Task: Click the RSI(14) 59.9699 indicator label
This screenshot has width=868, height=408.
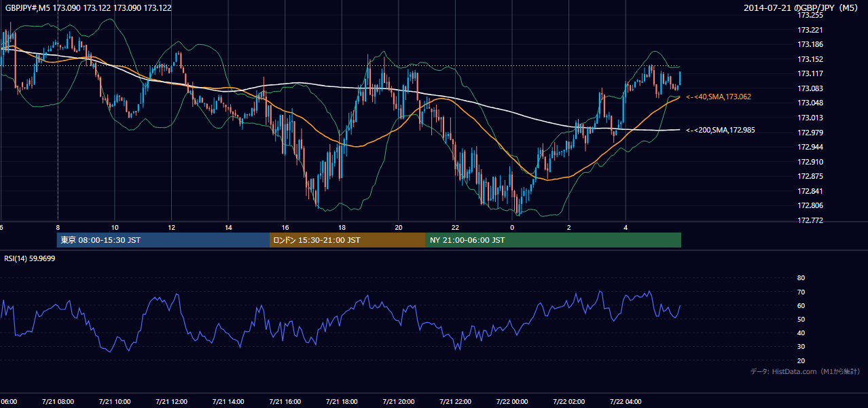Action: click(x=30, y=258)
